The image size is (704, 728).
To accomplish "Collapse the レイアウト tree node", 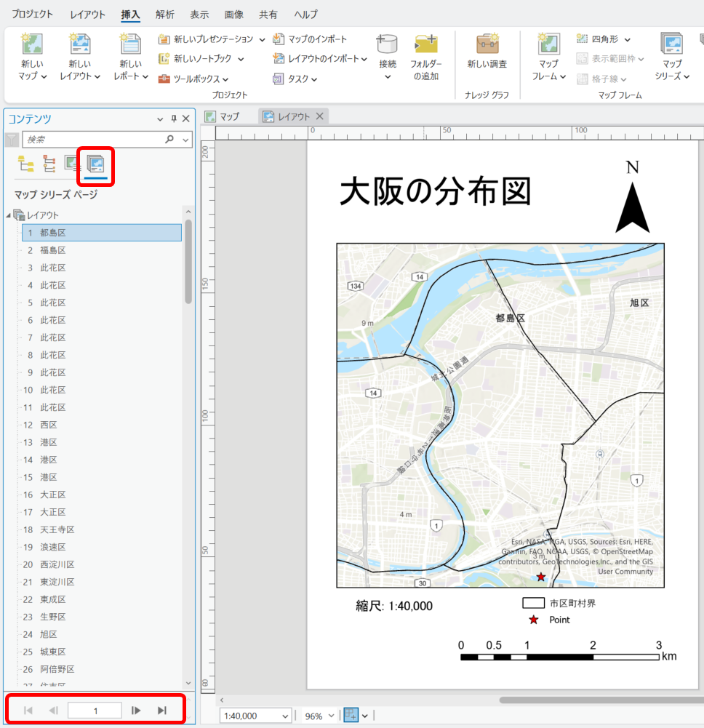I will point(9,215).
